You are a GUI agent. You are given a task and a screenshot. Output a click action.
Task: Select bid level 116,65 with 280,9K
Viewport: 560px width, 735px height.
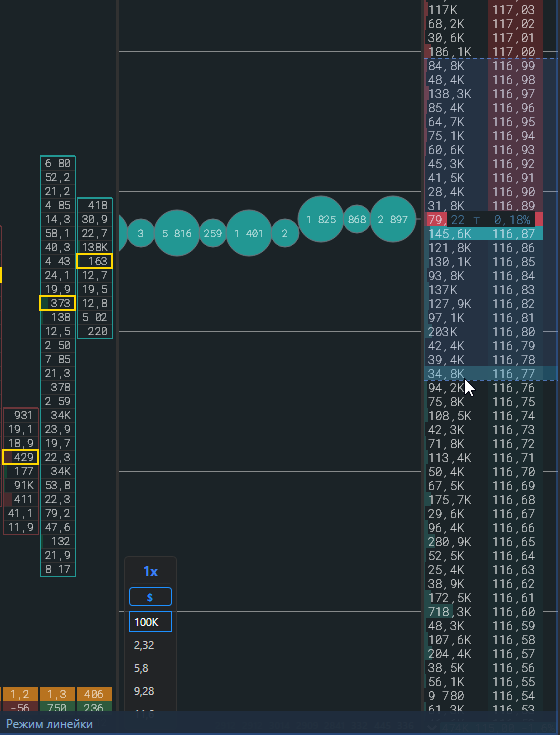[485, 542]
